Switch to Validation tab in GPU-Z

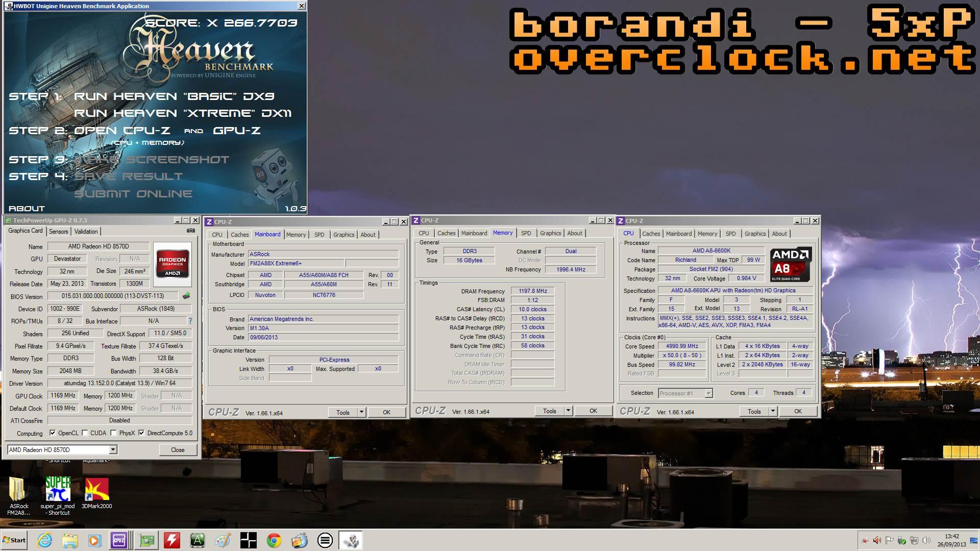86,231
